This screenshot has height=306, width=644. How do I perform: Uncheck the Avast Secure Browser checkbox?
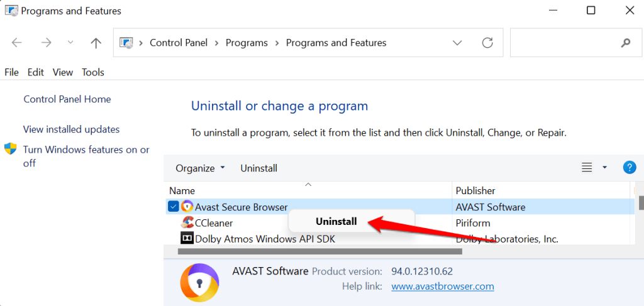[x=174, y=207]
